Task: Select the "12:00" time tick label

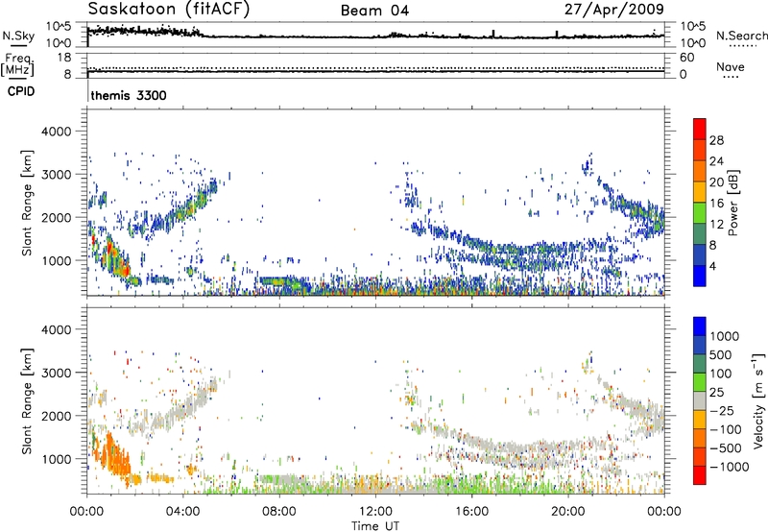Action: (x=375, y=512)
